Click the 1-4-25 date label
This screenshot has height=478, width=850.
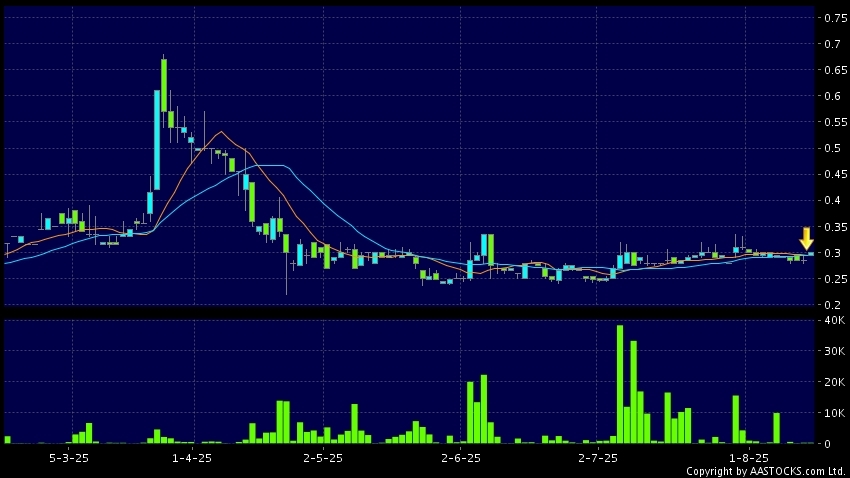pyautogui.click(x=192, y=458)
